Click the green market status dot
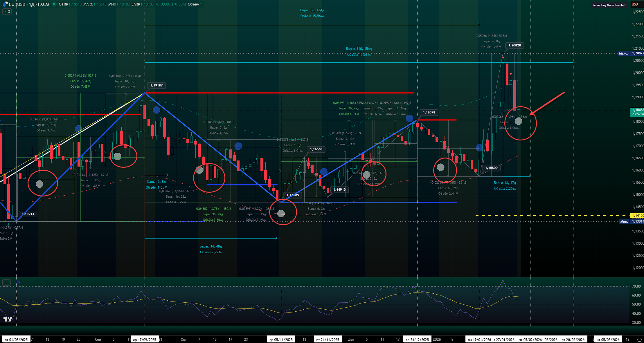The height and width of the screenshot is (343, 644). coord(54,4)
